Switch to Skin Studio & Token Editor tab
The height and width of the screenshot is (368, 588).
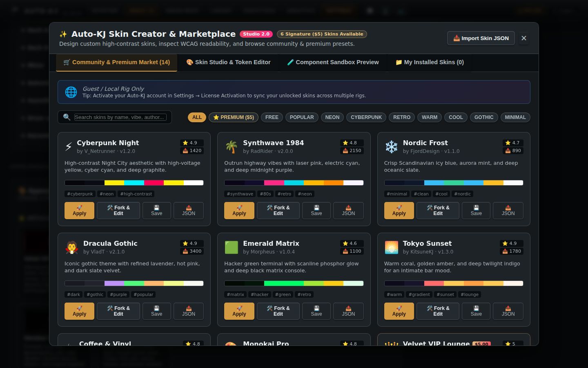228,63
